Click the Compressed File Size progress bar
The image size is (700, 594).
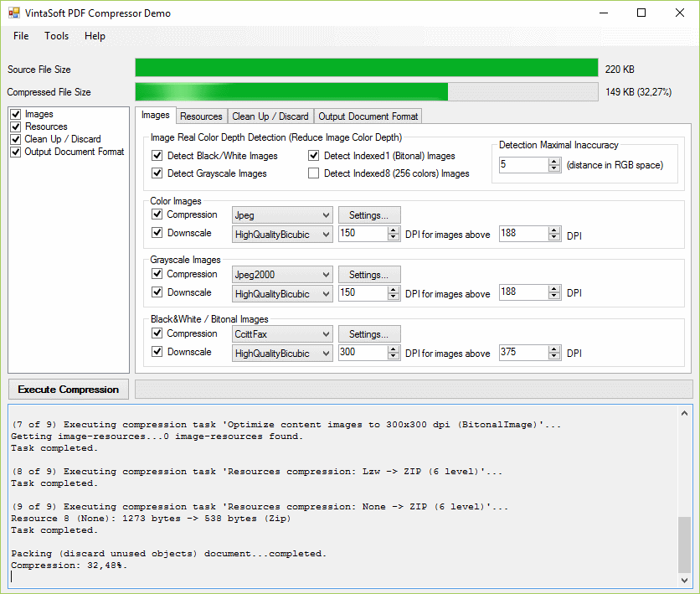366,92
